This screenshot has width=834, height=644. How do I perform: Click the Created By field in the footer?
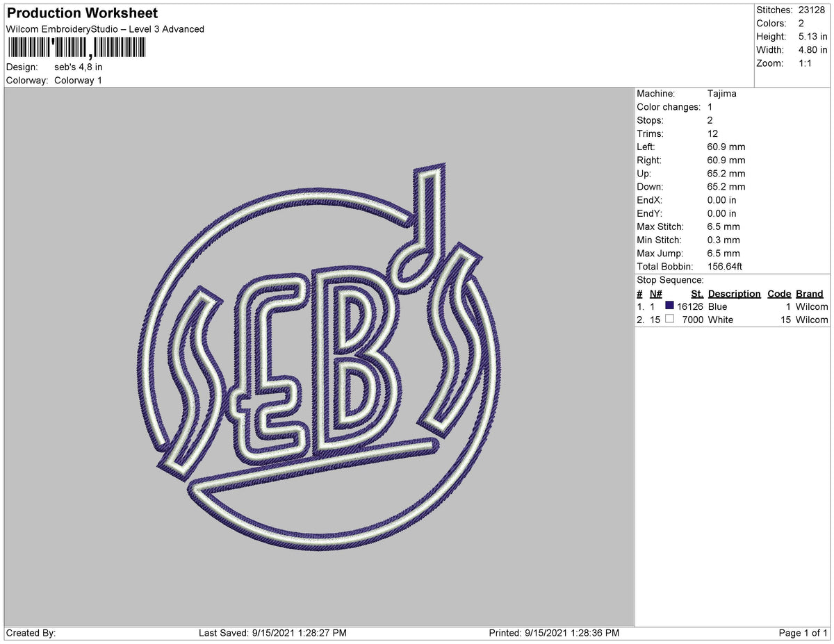(28, 632)
